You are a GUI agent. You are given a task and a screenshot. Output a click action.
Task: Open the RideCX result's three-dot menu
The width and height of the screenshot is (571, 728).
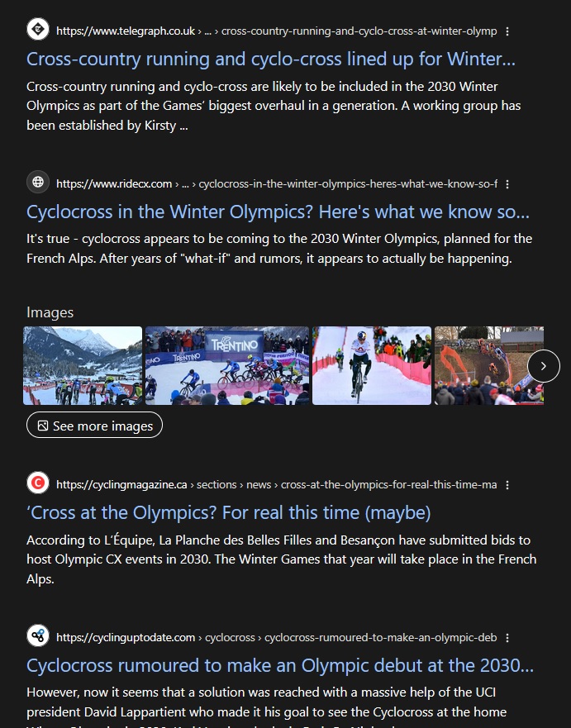[x=507, y=183]
